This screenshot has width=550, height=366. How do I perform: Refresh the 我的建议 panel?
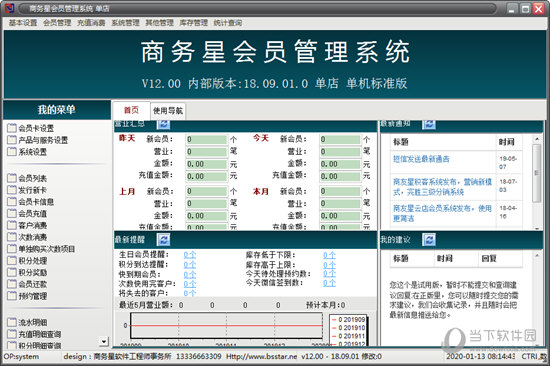click(429, 240)
